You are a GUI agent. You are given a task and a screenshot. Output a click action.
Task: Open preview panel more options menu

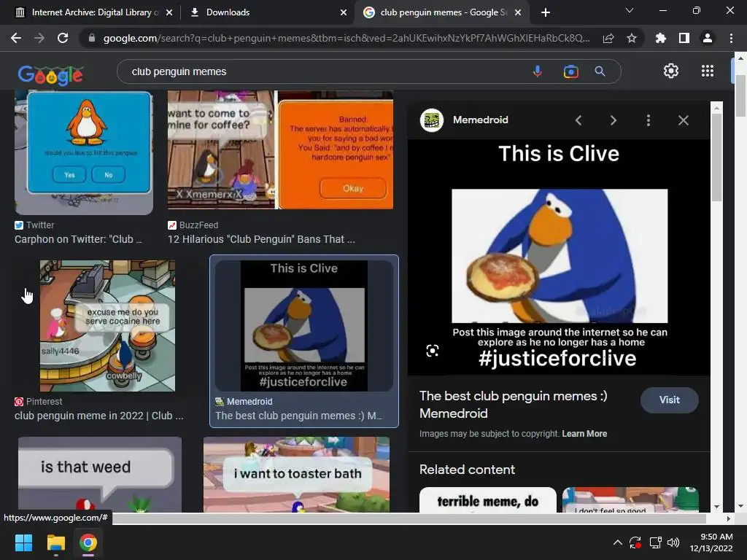click(x=648, y=120)
